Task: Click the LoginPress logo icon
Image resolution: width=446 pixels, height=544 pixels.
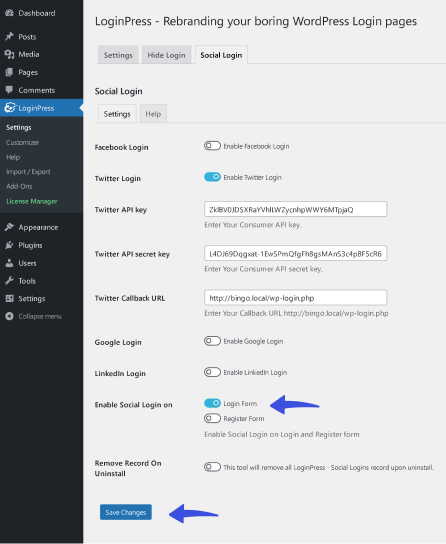Action: (10, 108)
